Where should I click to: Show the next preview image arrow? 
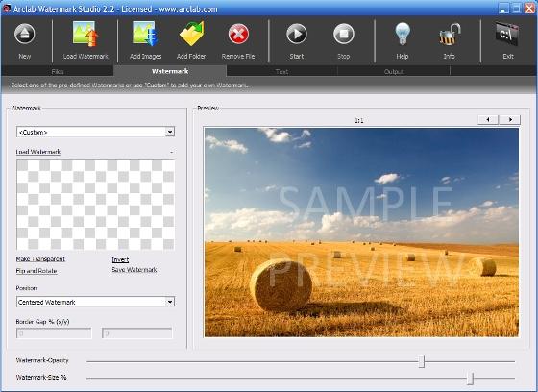tap(510, 119)
